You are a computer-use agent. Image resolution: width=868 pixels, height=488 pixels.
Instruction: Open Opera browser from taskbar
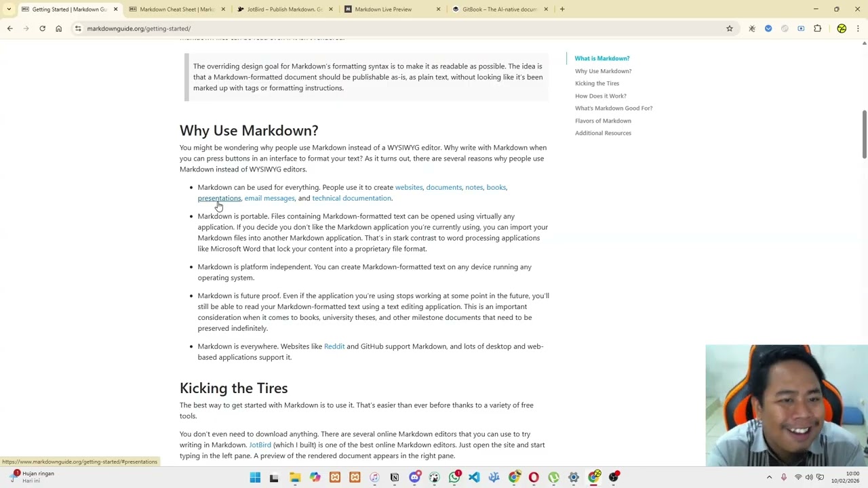click(x=534, y=477)
